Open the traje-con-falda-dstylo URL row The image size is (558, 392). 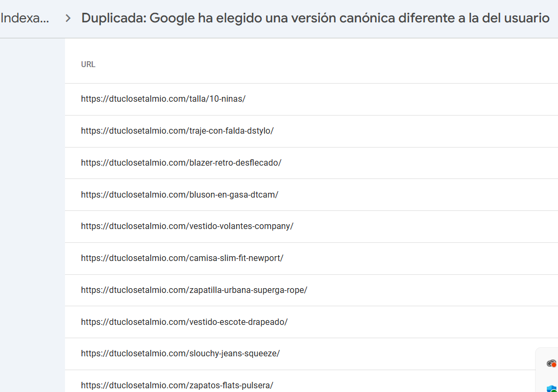tap(177, 131)
